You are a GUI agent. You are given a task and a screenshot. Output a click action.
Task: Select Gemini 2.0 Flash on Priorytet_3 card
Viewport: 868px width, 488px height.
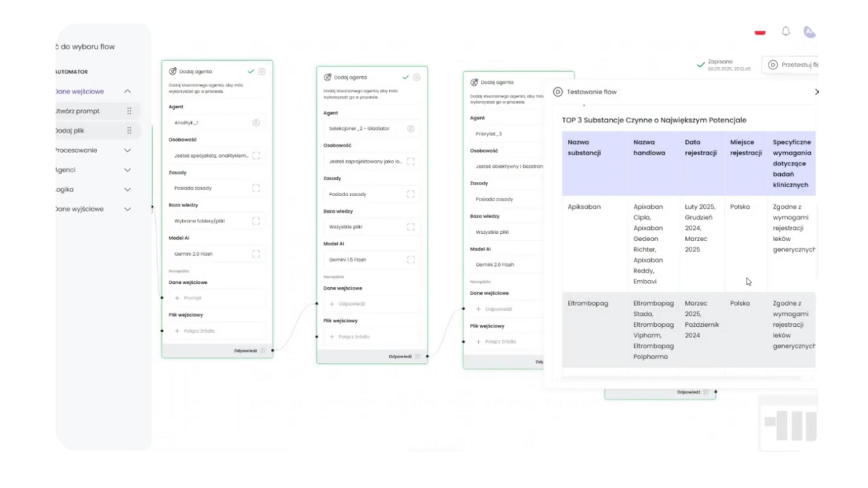507,265
